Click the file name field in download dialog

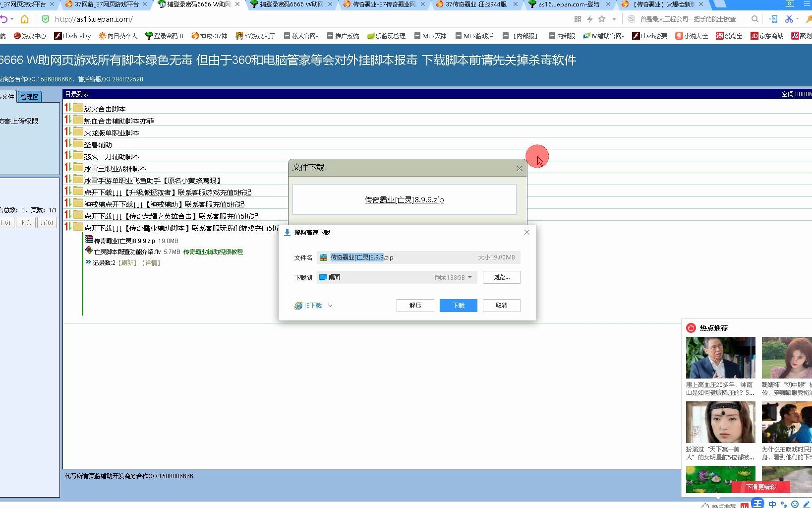coord(418,257)
